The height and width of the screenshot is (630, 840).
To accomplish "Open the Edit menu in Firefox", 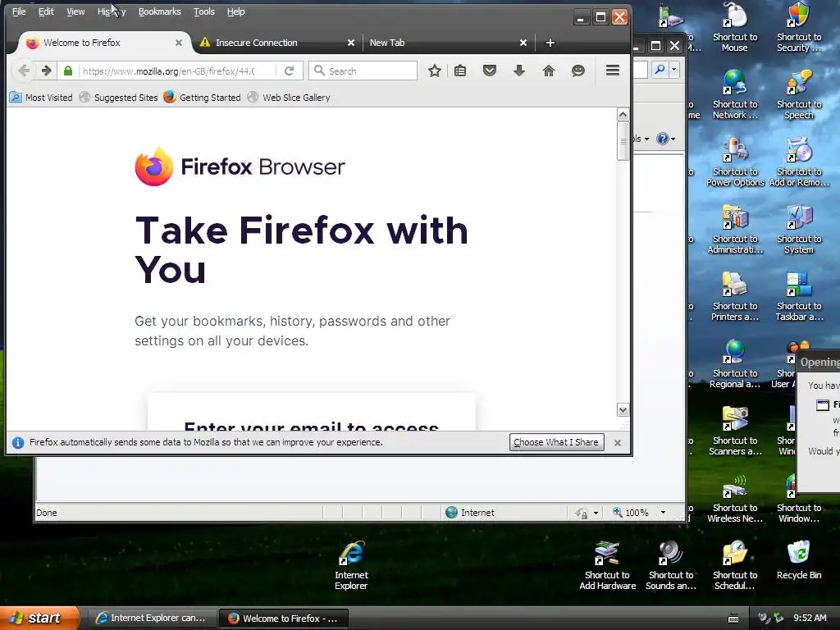I will [x=46, y=11].
